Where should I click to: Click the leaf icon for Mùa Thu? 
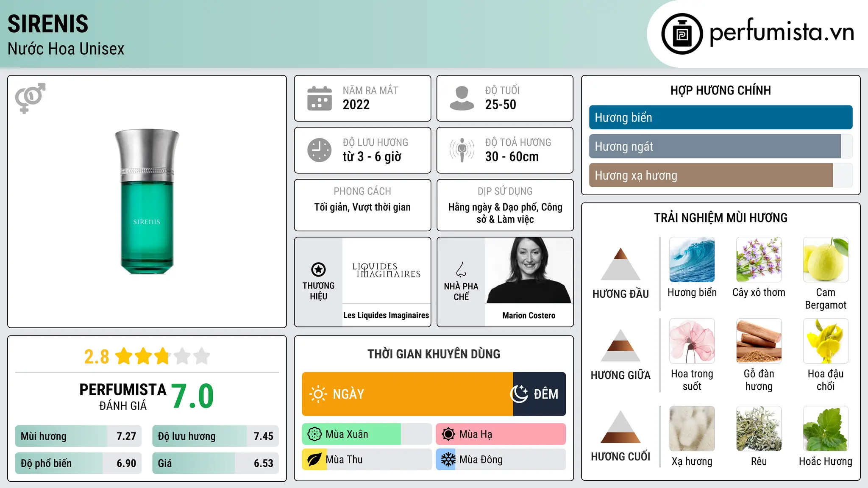click(314, 460)
